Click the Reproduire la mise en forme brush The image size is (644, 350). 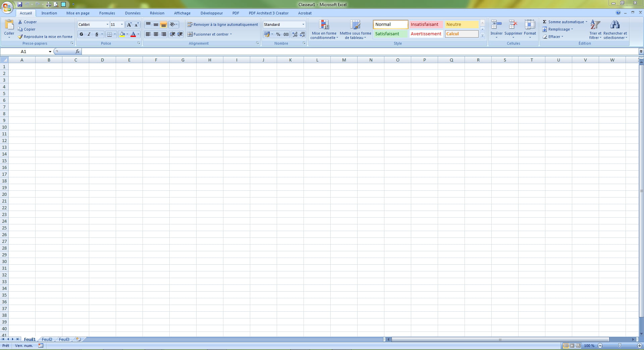click(20, 37)
